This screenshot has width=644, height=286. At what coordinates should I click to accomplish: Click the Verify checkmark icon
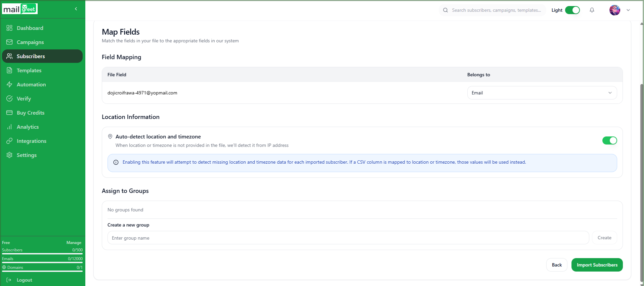point(9,98)
